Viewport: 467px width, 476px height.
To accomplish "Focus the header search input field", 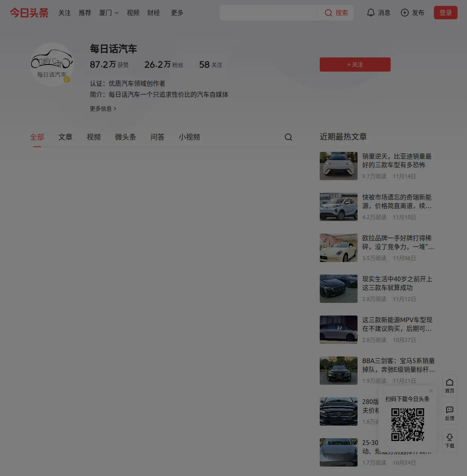I will coord(269,13).
